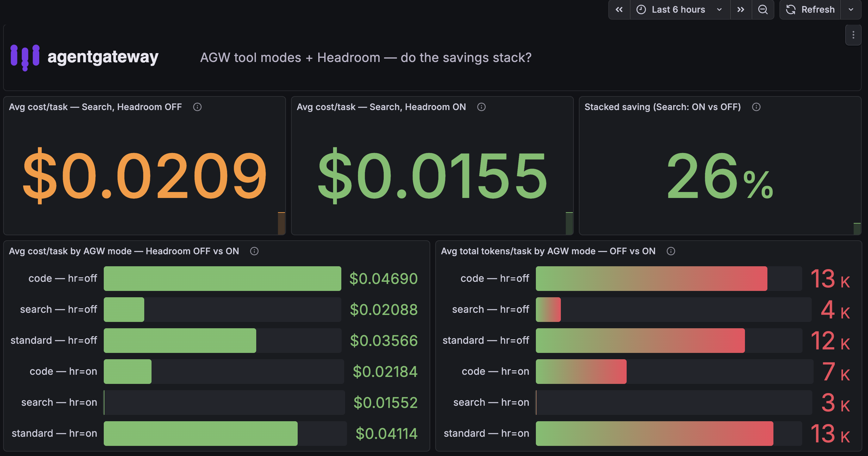Expand the refresh interval dropdown arrow
The width and height of the screenshot is (868, 456).
pyautogui.click(x=851, y=9)
